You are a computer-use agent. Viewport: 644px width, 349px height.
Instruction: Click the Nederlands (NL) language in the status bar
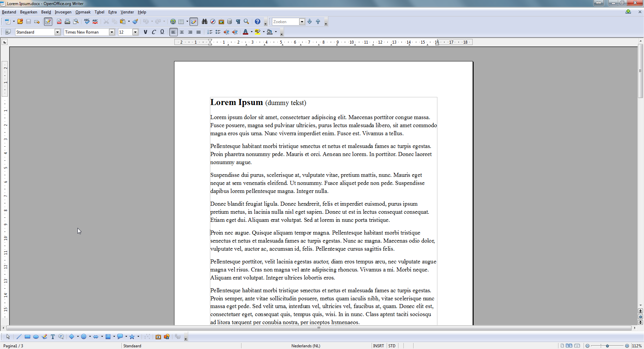click(306, 346)
